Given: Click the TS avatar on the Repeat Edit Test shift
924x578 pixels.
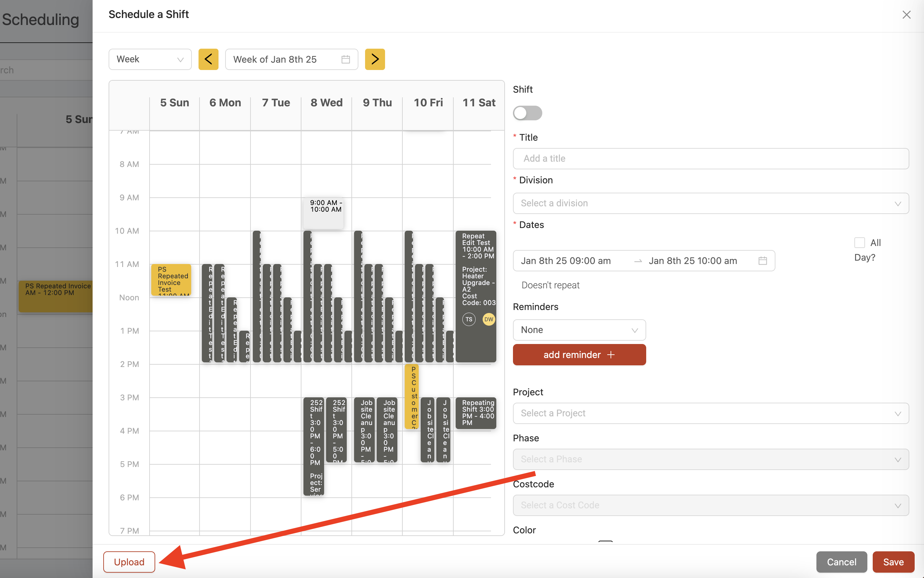Looking at the screenshot, I should (469, 319).
